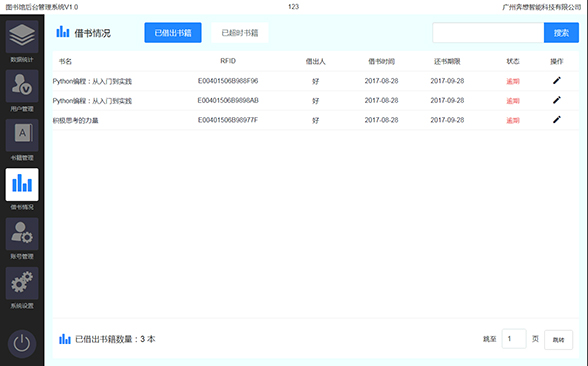Open the 数据统计 stacked layers icon
Screen dimensions: 588x366
[22, 36]
